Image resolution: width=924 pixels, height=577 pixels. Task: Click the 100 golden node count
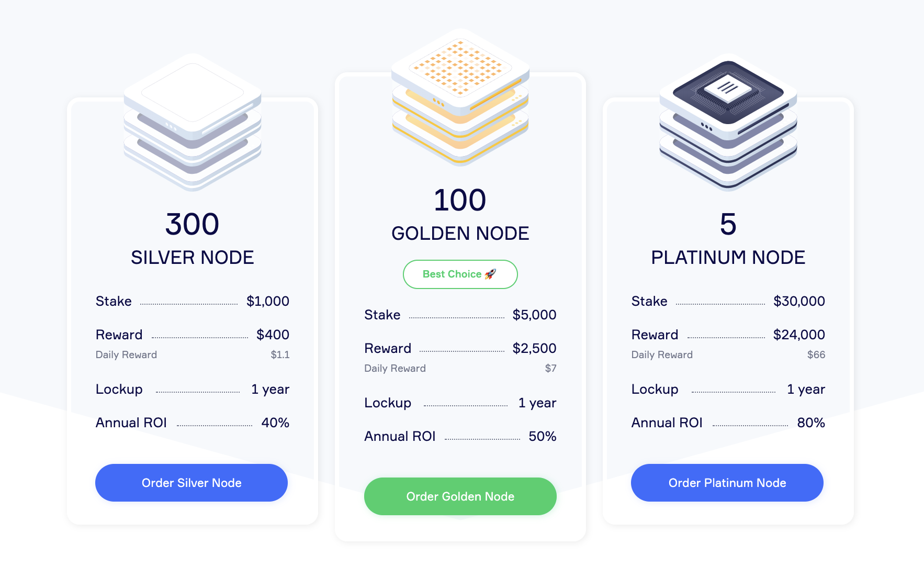coord(460,200)
